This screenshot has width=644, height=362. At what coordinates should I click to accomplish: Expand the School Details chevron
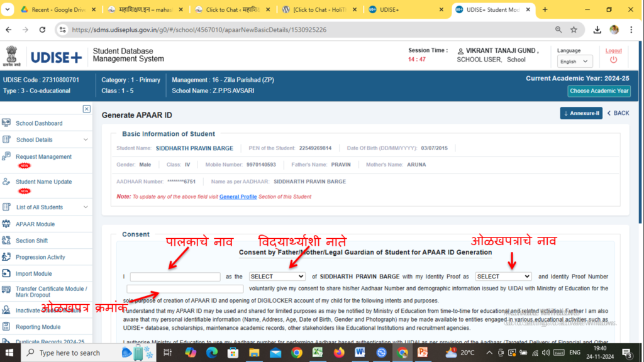click(86, 140)
